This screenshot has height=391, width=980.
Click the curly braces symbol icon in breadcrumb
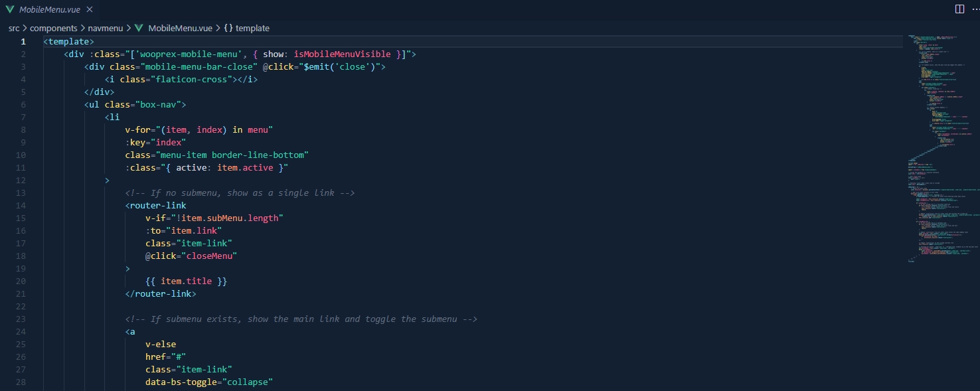pyautogui.click(x=228, y=28)
